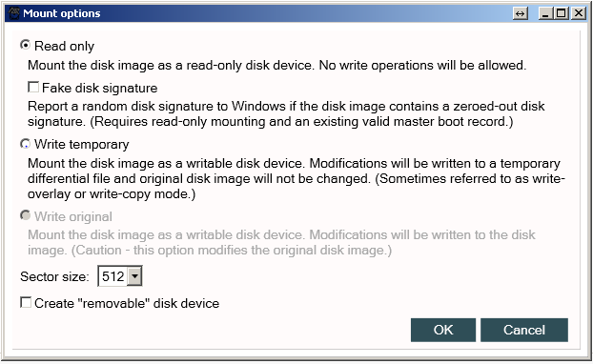Enable the Fake disk signature checkbox
593x364 pixels.
tap(33, 88)
